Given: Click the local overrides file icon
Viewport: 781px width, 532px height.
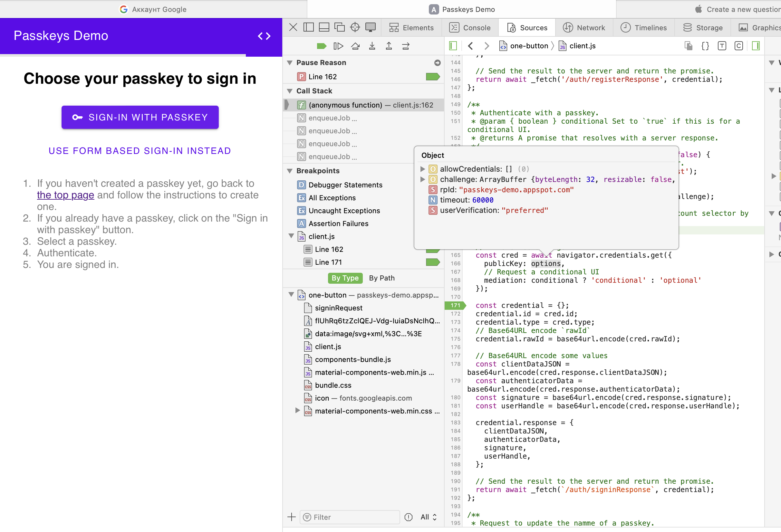Looking at the screenshot, I should (x=688, y=46).
